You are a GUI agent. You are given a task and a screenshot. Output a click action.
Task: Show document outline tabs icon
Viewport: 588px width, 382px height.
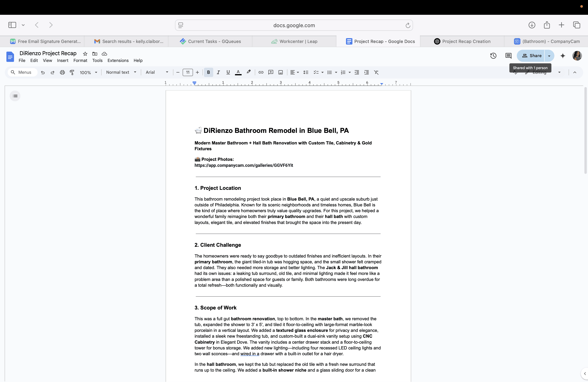click(15, 96)
